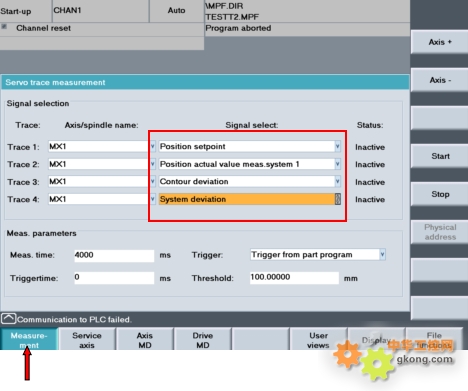
Task: Start the servo trace measurement
Action: pyautogui.click(x=440, y=156)
